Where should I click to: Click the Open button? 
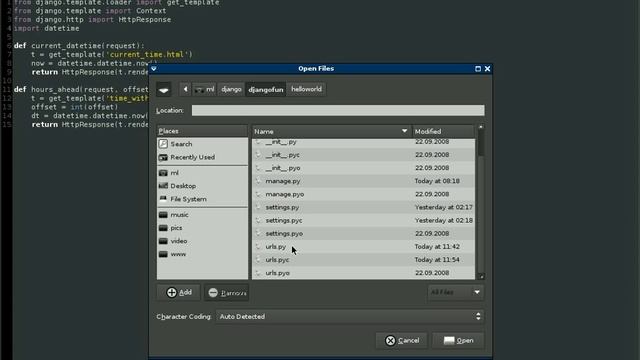click(458, 340)
